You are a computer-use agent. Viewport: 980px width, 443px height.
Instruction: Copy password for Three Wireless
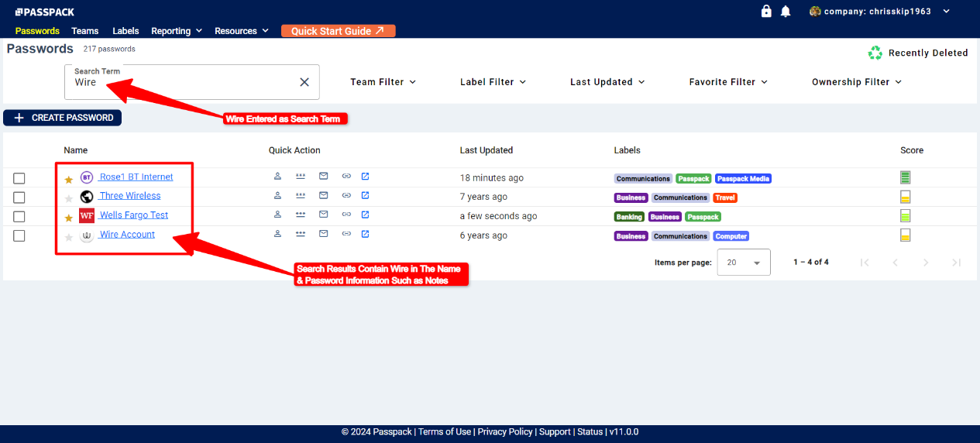click(301, 195)
